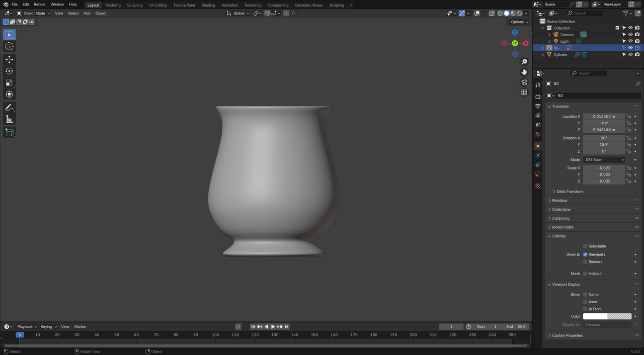Expand the Cylinder tree item

542,54
